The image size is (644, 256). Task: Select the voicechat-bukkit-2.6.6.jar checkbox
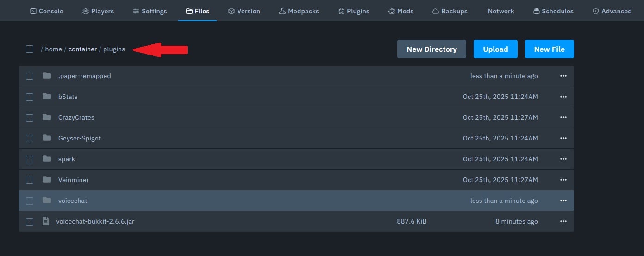click(x=30, y=222)
